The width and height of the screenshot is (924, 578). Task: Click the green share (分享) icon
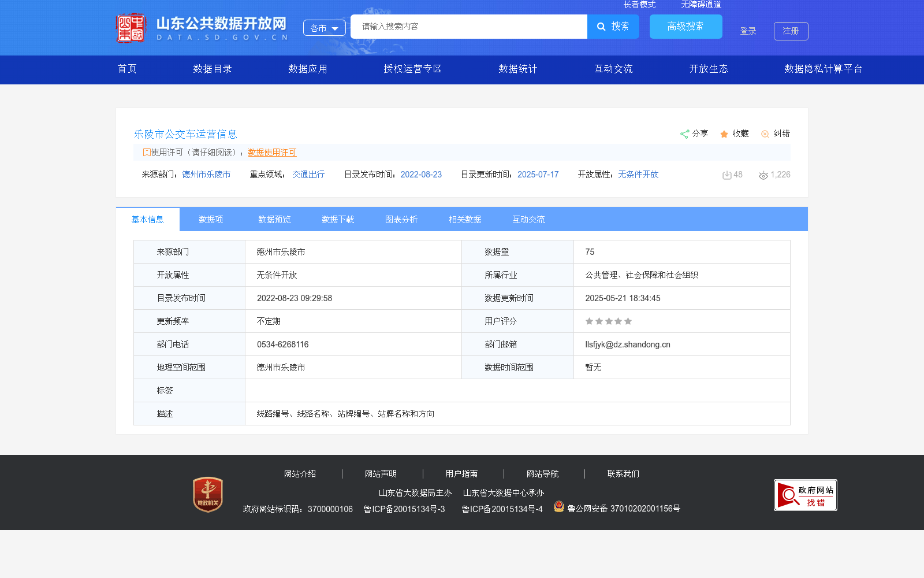(685, 134)
